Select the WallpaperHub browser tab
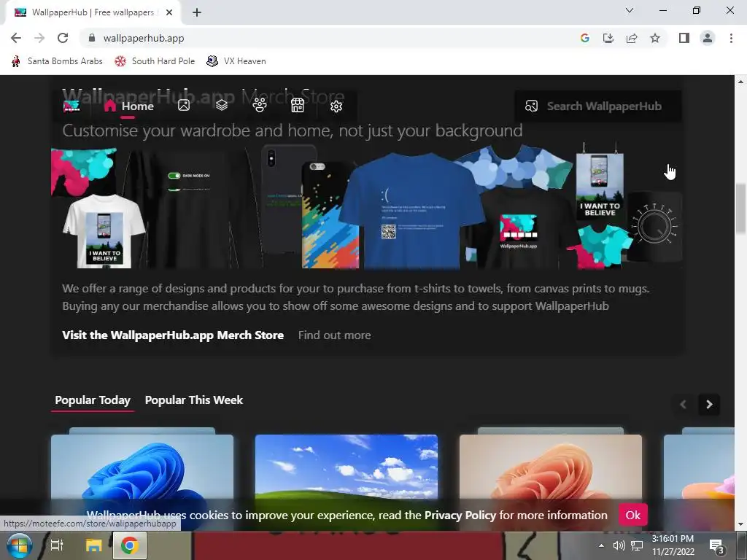This screenshot has width=747, height=560. pyautogui.click(x=93, y=12)
